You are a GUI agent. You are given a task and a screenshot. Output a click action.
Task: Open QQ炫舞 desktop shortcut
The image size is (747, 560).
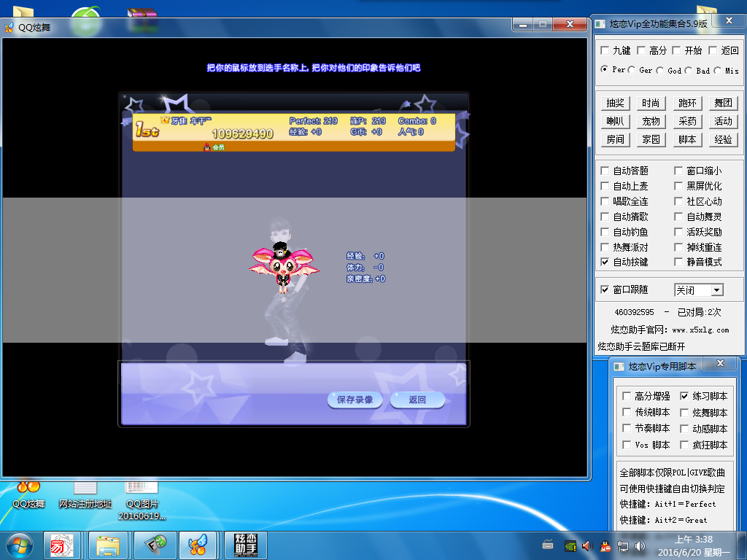pyautogui.click(x=28, y=495)
